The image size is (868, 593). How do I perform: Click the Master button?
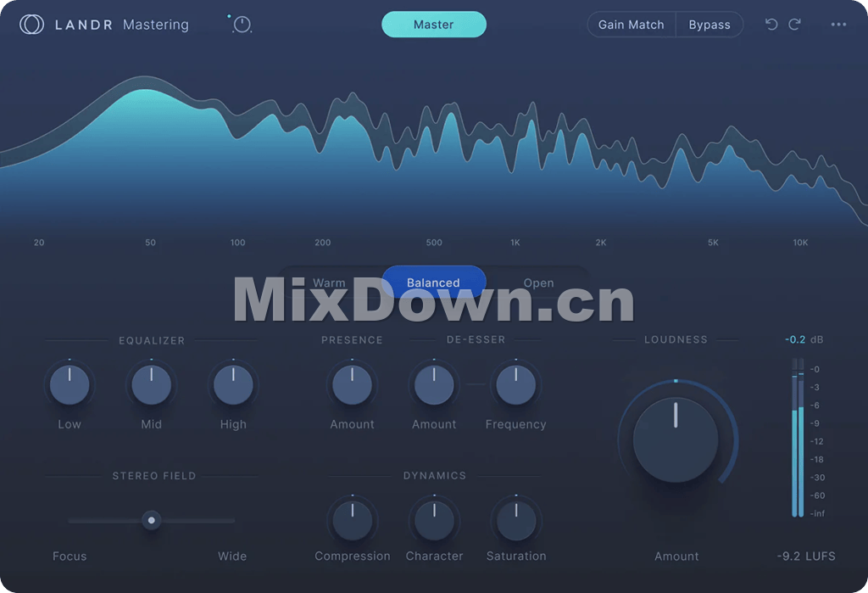tap(434, 25)
